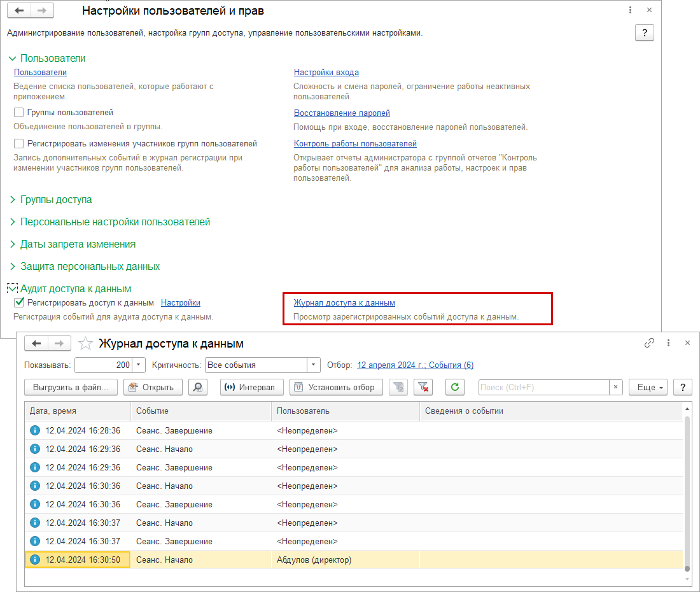Expand Даты запрета изменения section
The width and height of the screenshot is (700, 592).
(x=78, y=244)
